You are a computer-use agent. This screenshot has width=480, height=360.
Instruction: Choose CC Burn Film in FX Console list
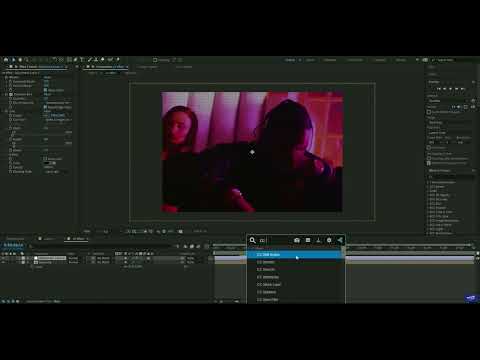click(x=296, y=300)
